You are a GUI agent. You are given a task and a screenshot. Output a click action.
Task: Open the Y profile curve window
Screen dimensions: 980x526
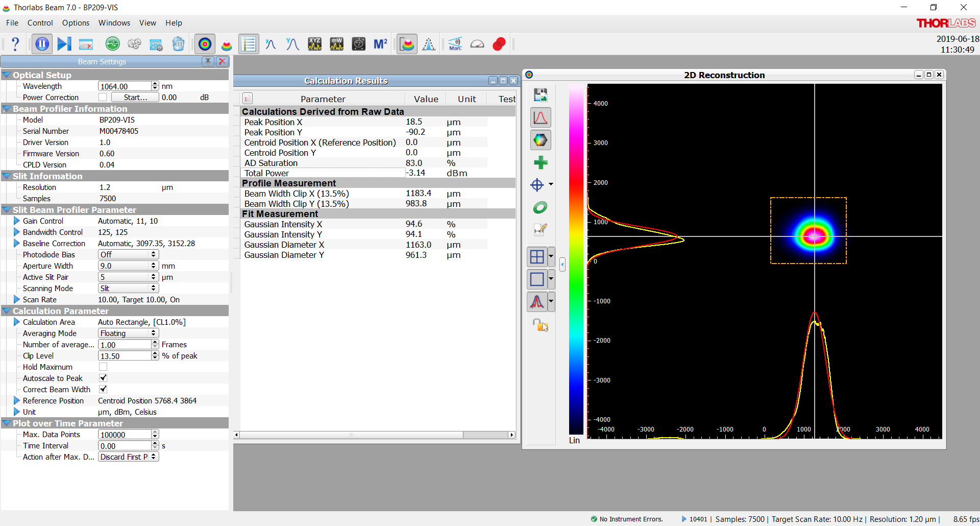292,44
